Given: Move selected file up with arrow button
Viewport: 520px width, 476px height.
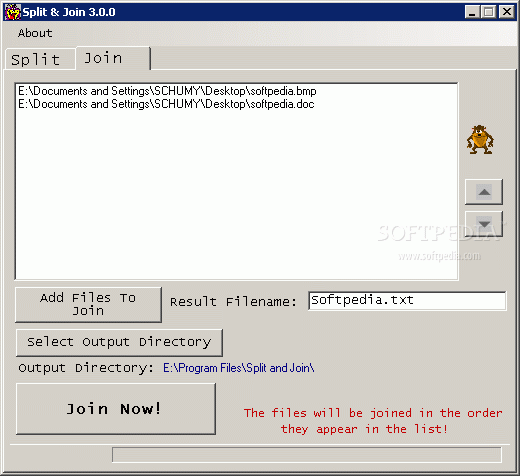Looking at the screenshot, I should coord(484,192).
